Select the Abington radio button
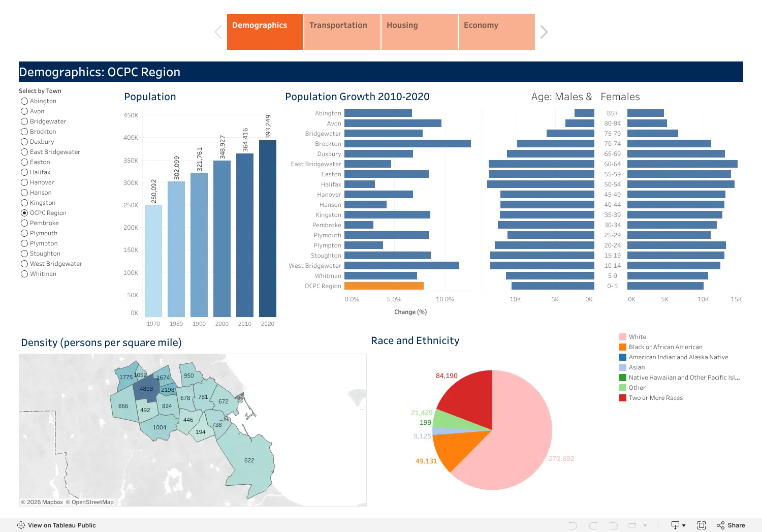This screenshot has height=532, width=762. (x=24, y=101)
